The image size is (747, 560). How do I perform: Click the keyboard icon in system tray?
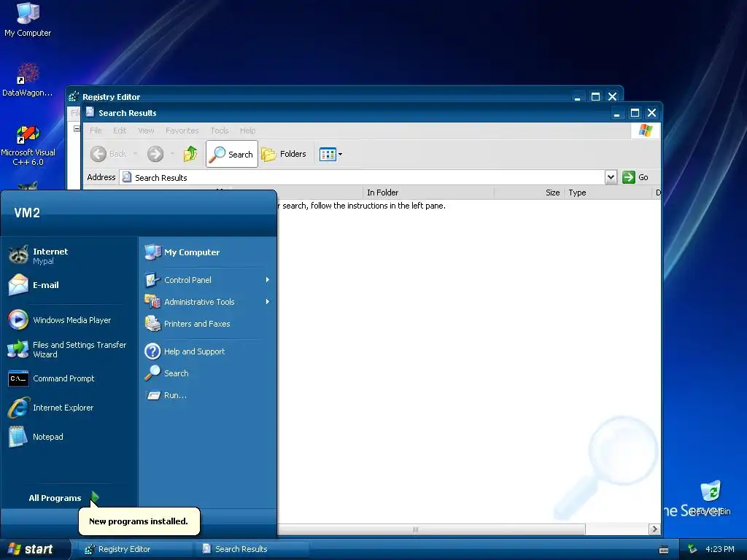point(664,550)
